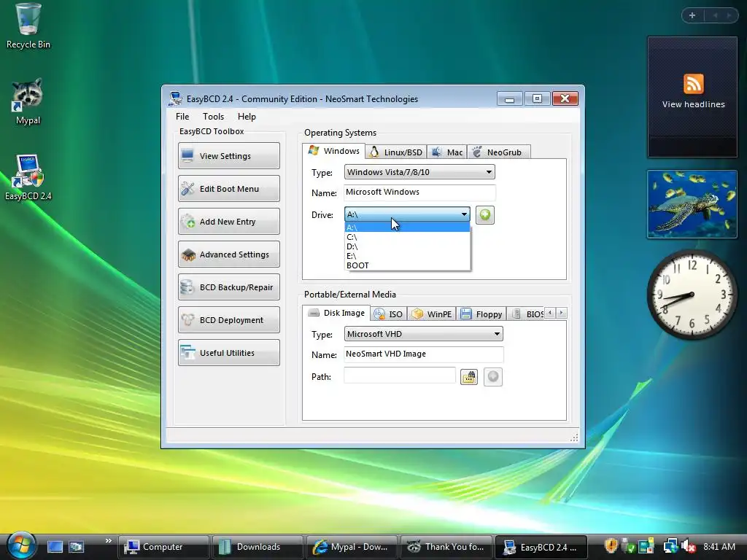The height and width of the screenshot is (560, 747).
Task: Select A:\ in the drive list
Action: pos(407,227)
